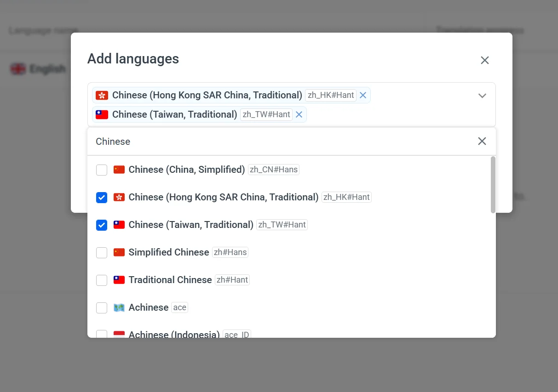Click the English language row in the background page
Viewport: 558px width, 392px height.
click(x=39, y=69)
